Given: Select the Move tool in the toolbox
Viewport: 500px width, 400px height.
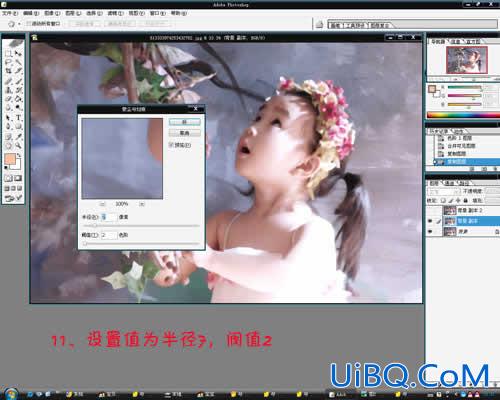Looking at the screenshot, I should tap(18, 53).
